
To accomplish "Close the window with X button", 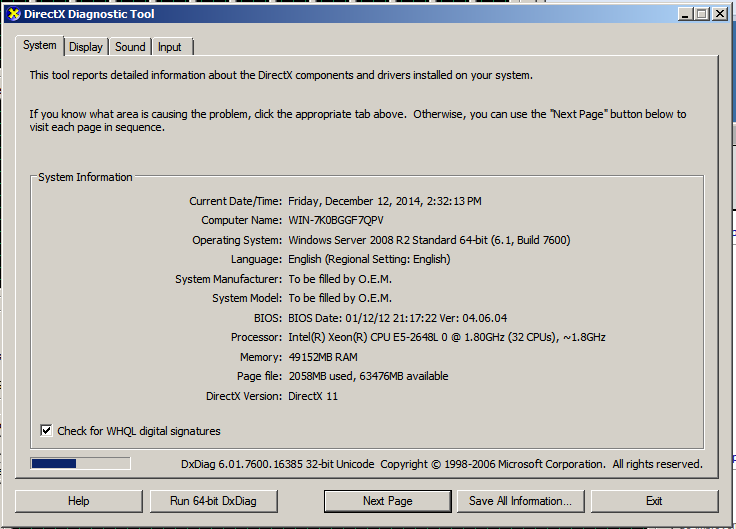I will (720, 14).
